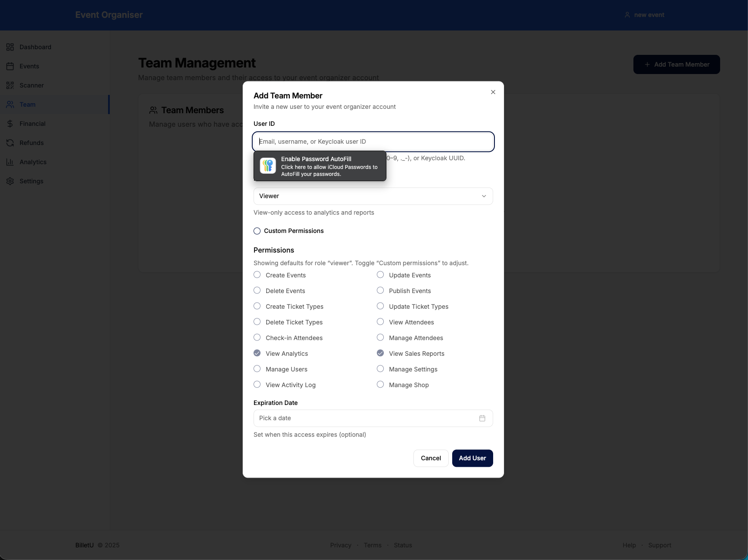Check the Create Events permission
The height and width of the screenshot is (560, 748).
pyautogui.click(x=257, y=275)
